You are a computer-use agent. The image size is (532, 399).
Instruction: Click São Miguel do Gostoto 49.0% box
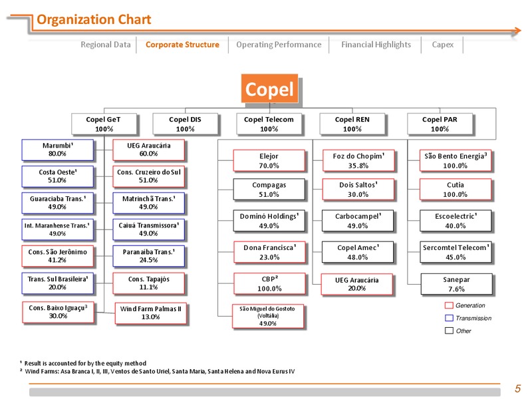[x=268, y=317]
